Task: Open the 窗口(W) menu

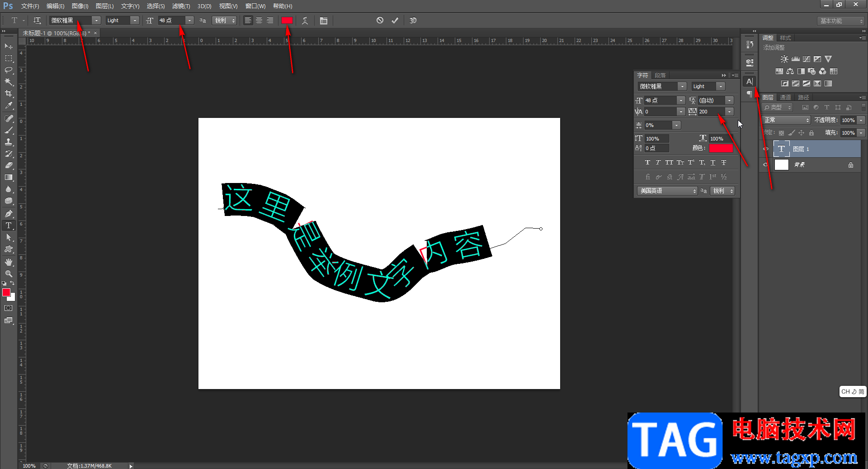Action: [x=255, y=6]
